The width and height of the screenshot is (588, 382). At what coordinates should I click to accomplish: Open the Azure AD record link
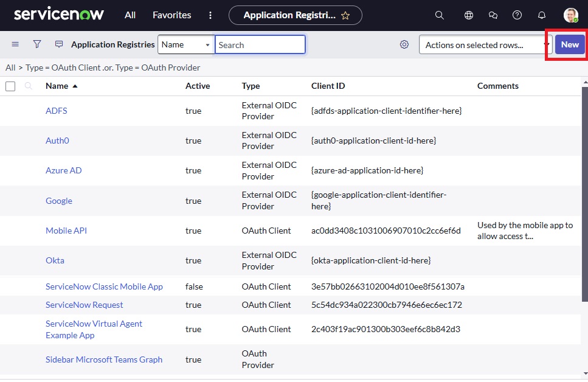coord(63,170)
